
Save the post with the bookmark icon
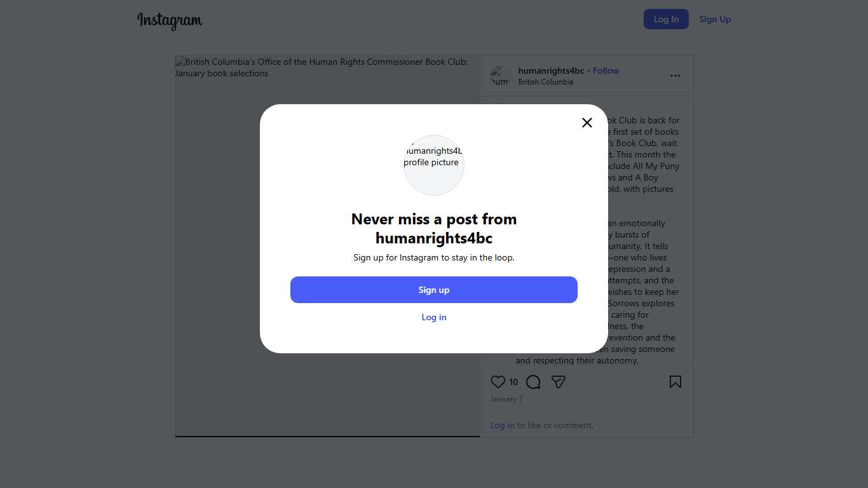[x=675, y=382]
